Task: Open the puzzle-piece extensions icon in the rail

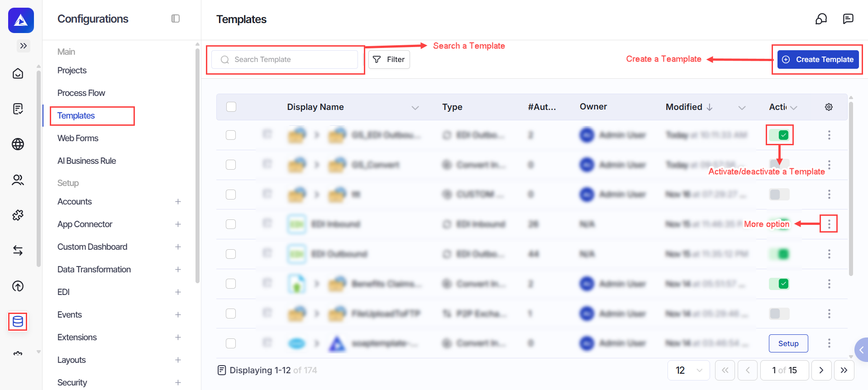Action: click(18, 215)
